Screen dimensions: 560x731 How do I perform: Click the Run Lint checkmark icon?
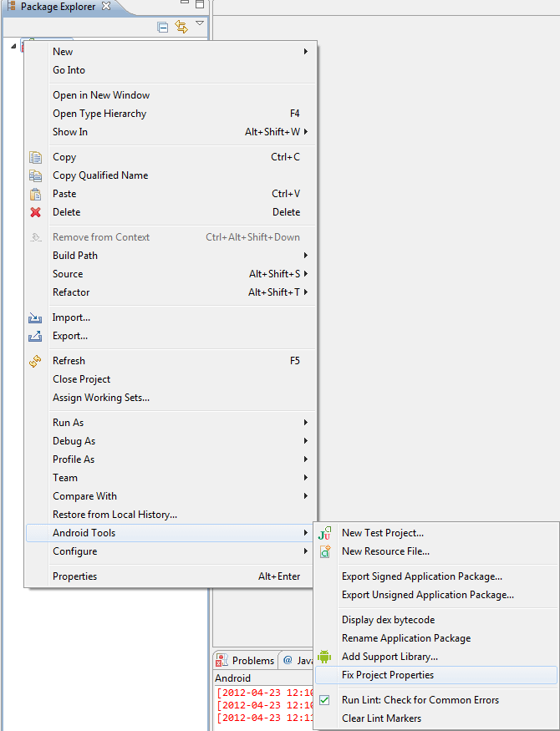[x=323, y=700]
